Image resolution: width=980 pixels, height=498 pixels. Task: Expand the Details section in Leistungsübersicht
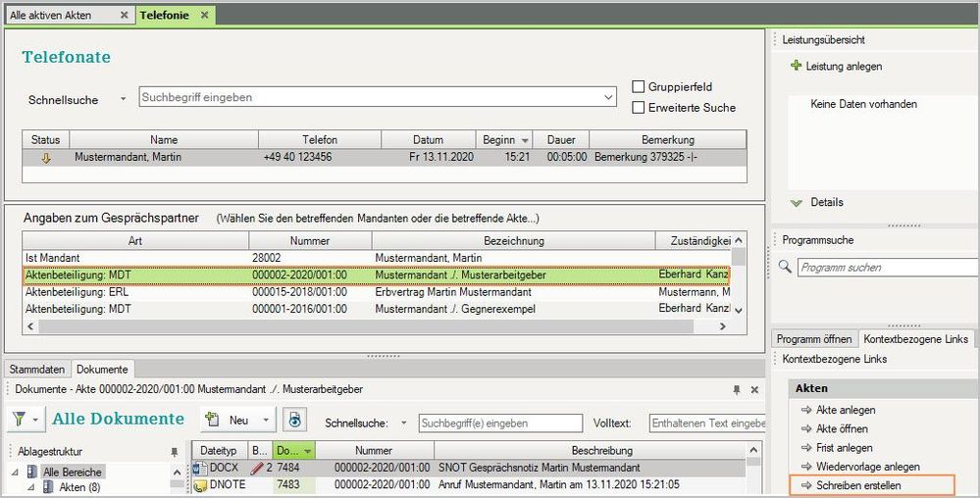(797, 202)
